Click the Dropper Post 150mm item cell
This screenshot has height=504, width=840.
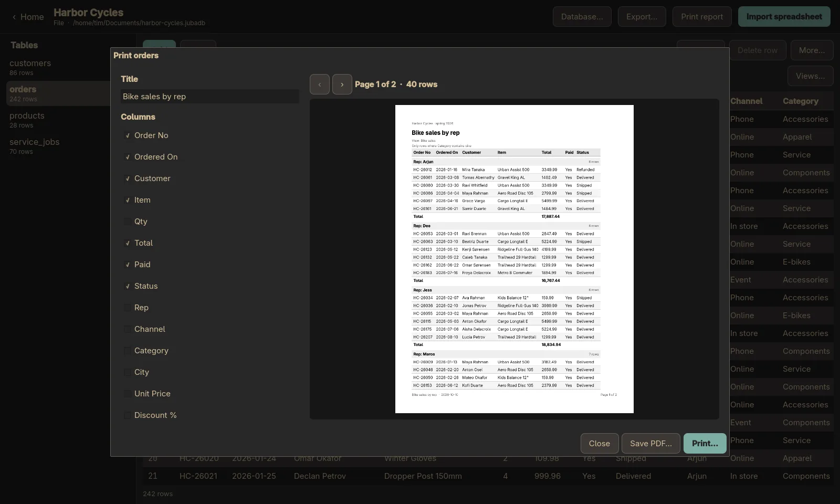click(x=423, y=476)
